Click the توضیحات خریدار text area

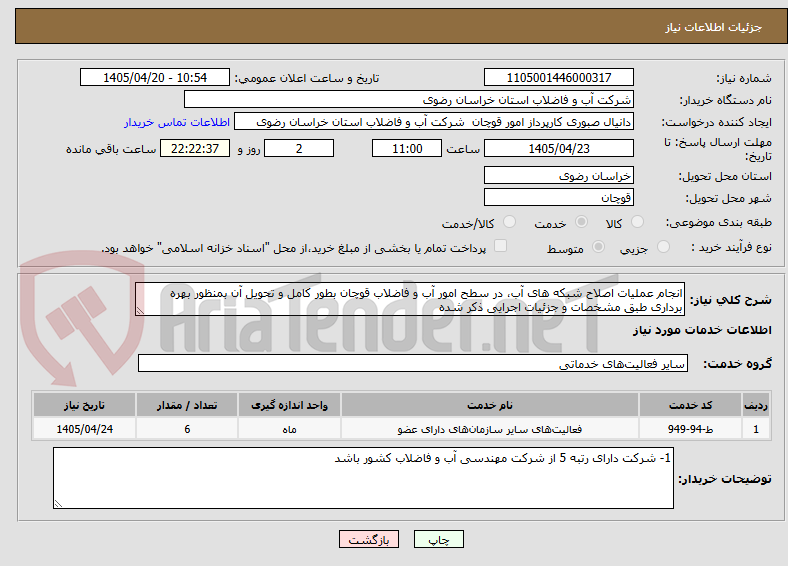363,478
